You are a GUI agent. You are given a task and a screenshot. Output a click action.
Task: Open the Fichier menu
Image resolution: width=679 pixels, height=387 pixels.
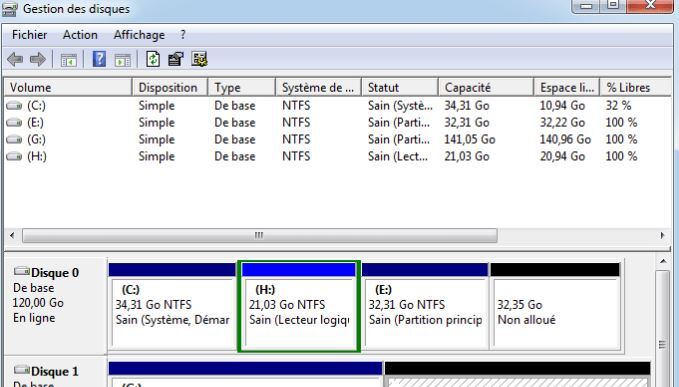(x=29, y=35)
